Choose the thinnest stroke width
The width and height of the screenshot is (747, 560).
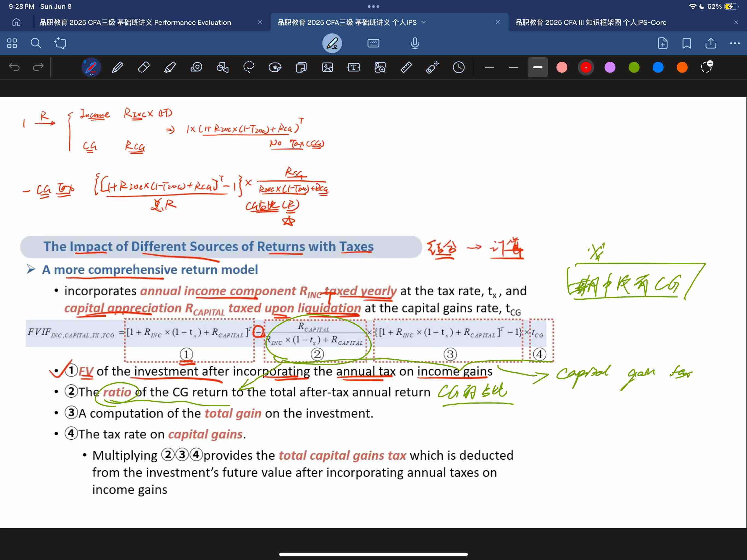tap(489, 67)
